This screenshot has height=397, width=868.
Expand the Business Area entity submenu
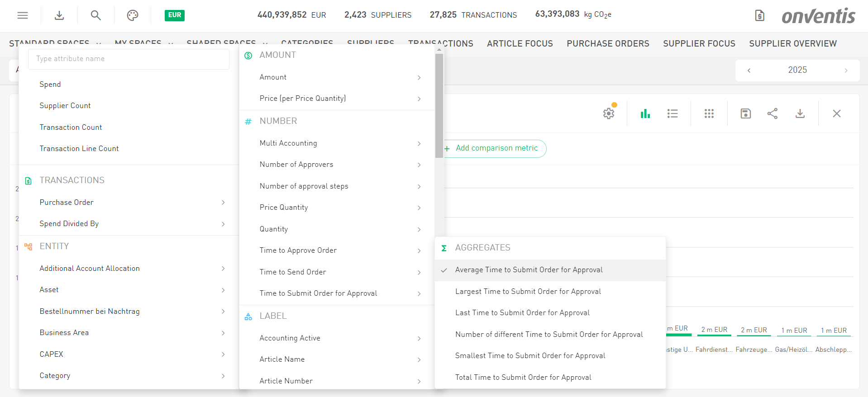tap(131, 333)
